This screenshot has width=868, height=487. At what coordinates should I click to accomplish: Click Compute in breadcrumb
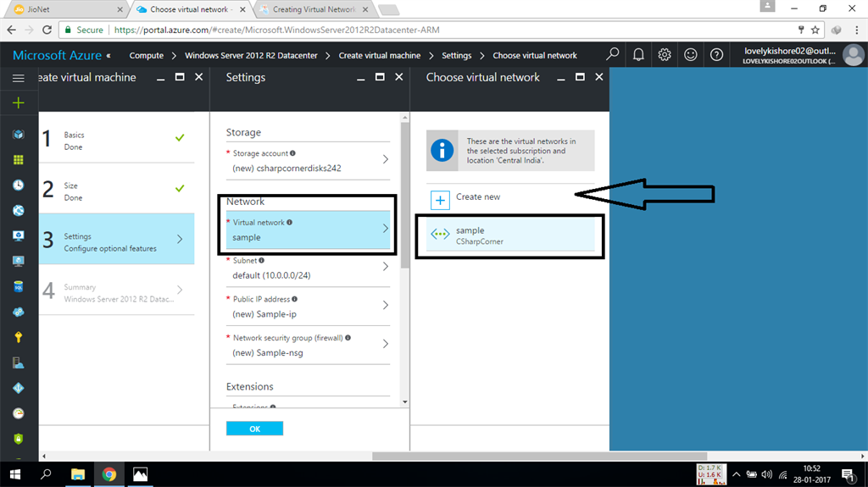[x=146, y=55]
